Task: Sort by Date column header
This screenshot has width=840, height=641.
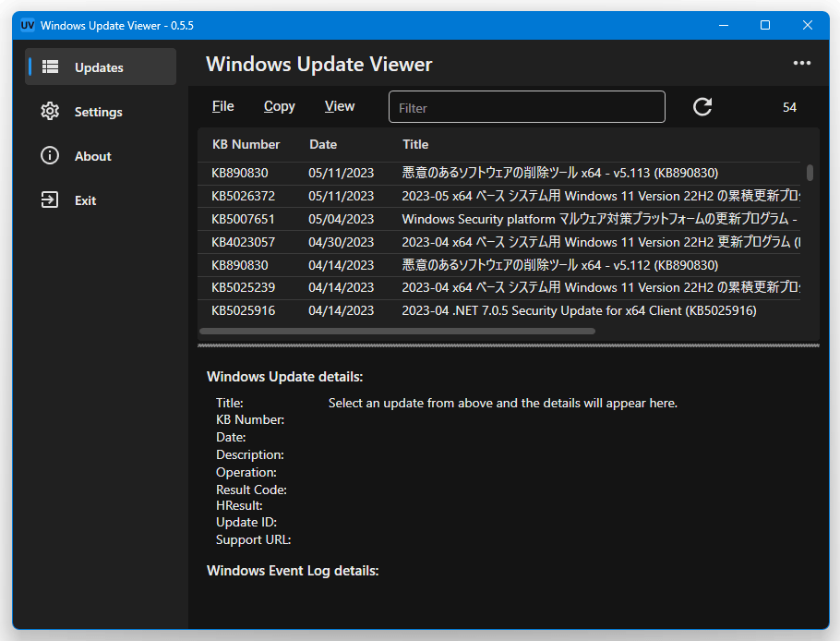Action: coord(323,144)
